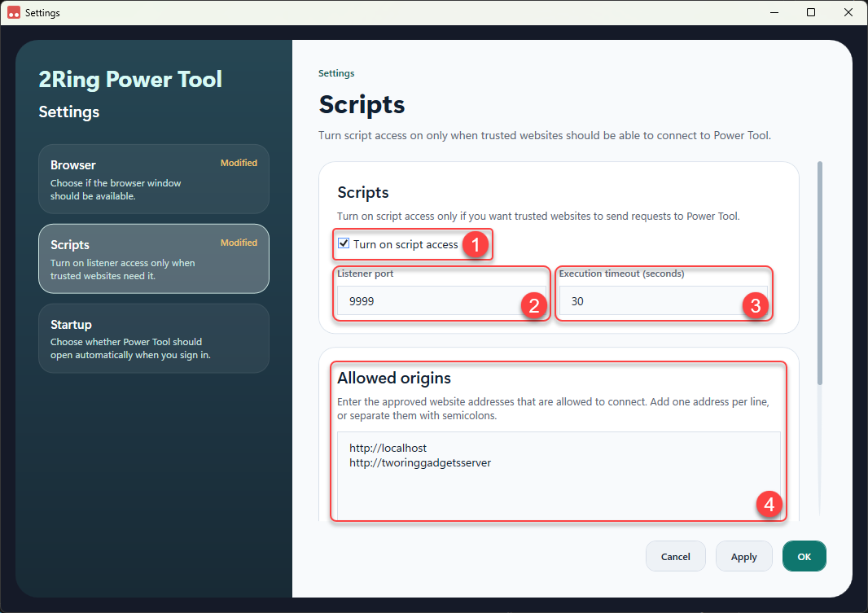Maximize the Settings window

coord(811,12)
